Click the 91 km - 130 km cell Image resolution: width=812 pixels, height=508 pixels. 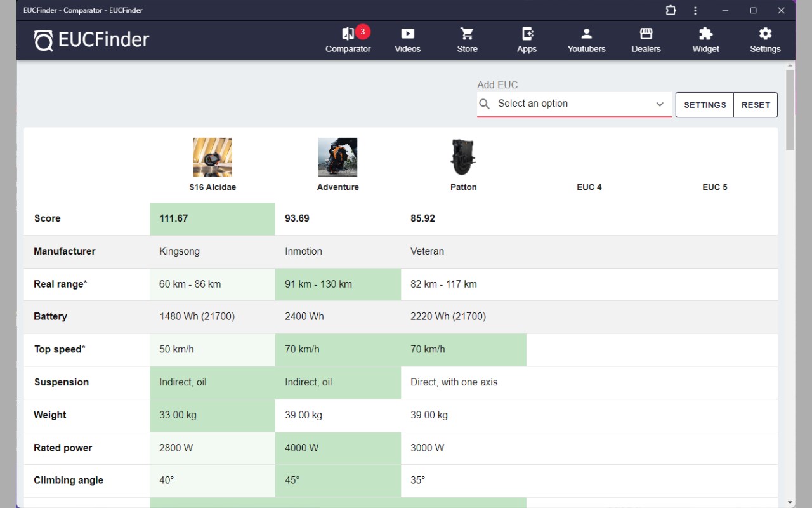338,284
